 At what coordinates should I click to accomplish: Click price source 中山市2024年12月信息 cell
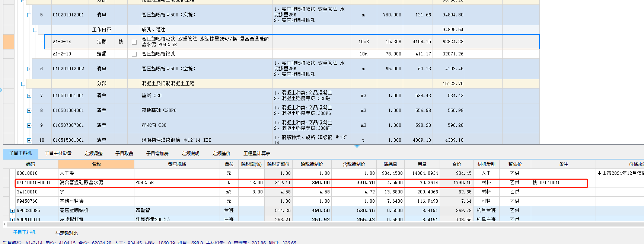(x=621, y=173)
